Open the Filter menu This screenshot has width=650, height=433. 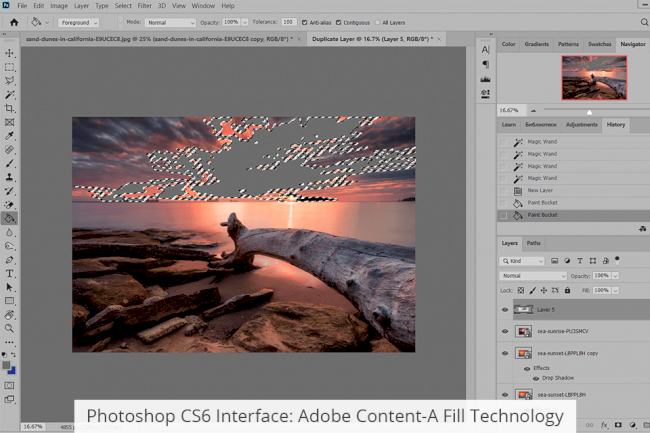pos(144,6)
